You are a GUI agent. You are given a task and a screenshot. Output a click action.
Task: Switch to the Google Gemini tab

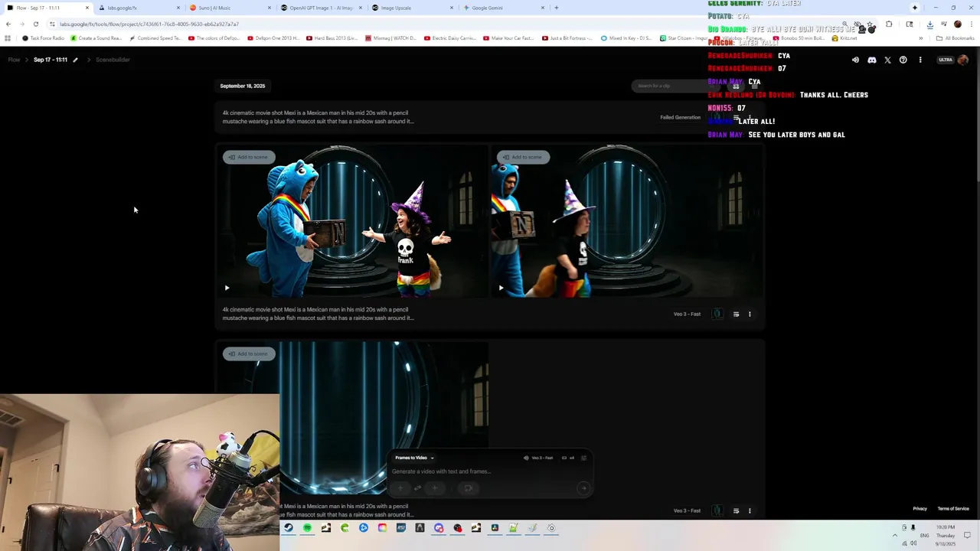pos(503,8)
